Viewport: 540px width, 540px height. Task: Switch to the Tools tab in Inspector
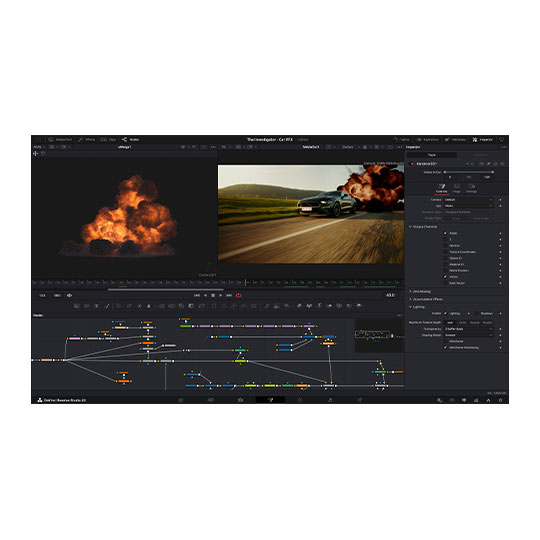[x=432, y=155]
